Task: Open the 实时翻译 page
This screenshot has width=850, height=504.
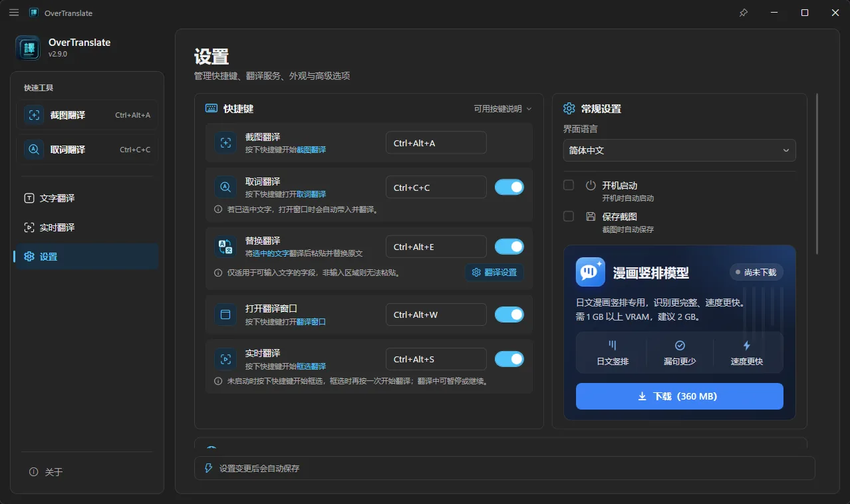Action: (87, 227)
